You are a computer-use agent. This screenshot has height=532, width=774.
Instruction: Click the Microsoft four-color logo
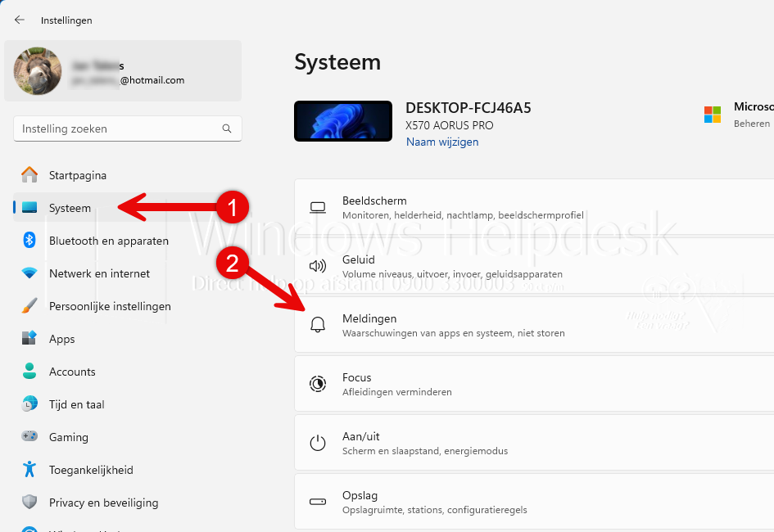[713, 115]
